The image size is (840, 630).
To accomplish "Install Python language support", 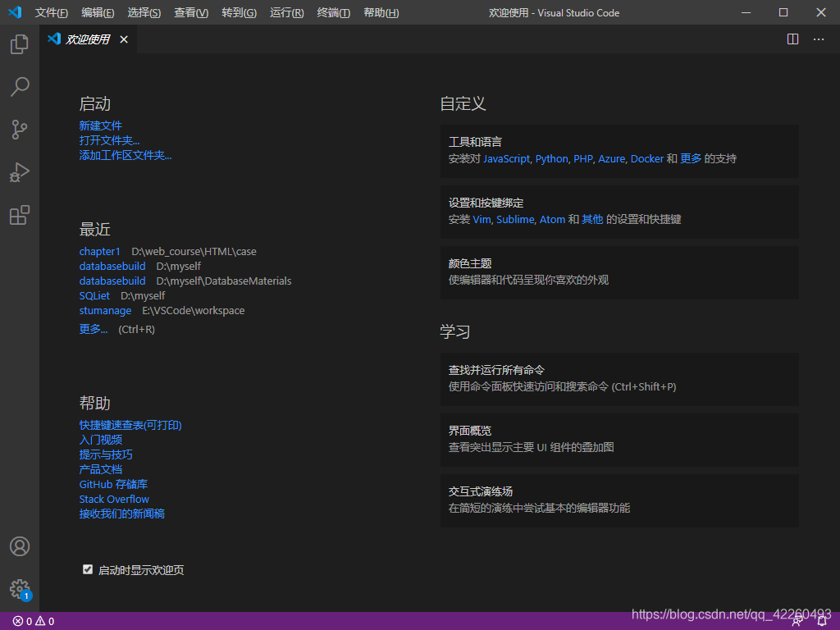I will click(551, 158).
